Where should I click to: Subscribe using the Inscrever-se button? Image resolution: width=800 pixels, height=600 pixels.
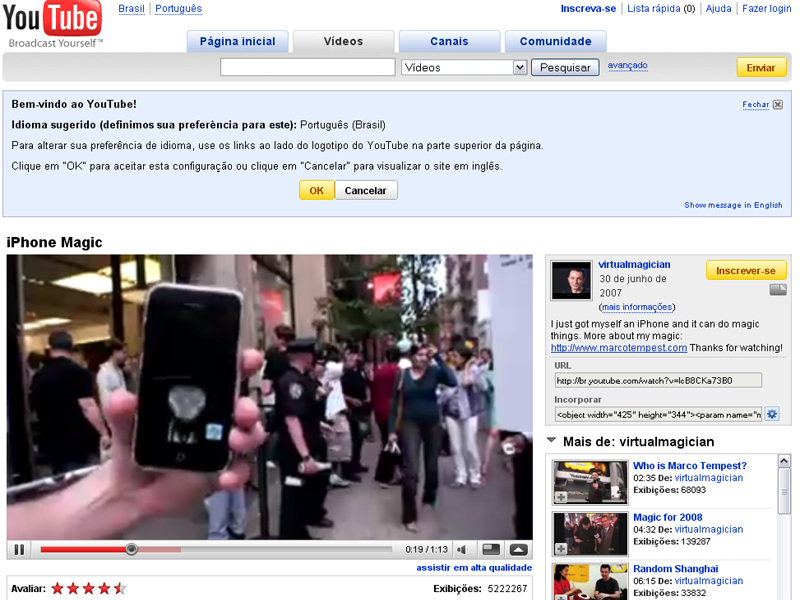point(746,270)
